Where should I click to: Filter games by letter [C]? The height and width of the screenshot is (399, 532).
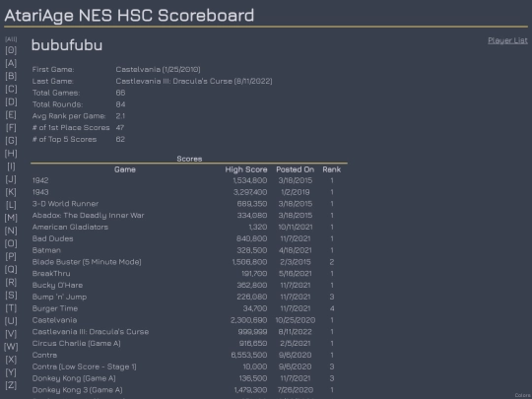click(x=11, y=89)
